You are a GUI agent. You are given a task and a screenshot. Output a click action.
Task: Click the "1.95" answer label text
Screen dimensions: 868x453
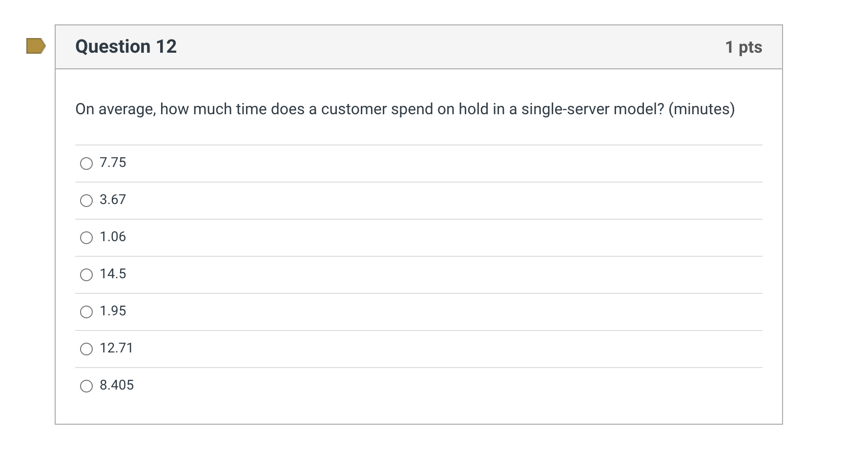(x=113, y=311)
